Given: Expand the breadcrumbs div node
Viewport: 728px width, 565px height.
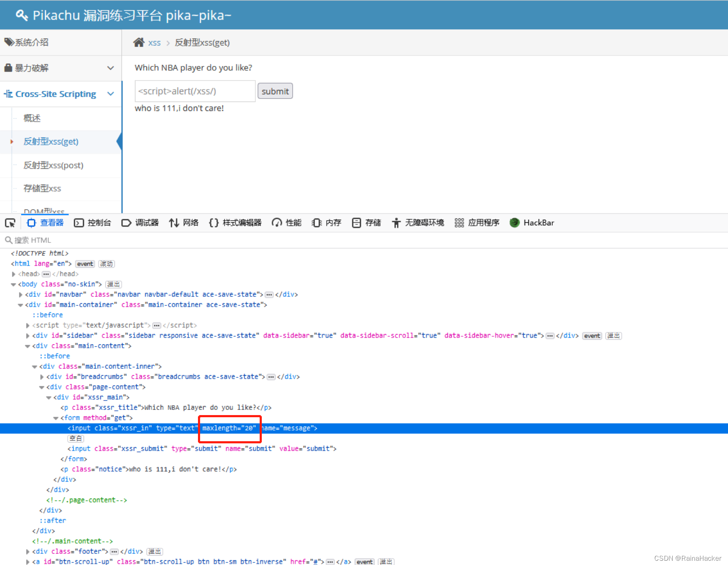Looking at the screenshot, I should 42,377.
